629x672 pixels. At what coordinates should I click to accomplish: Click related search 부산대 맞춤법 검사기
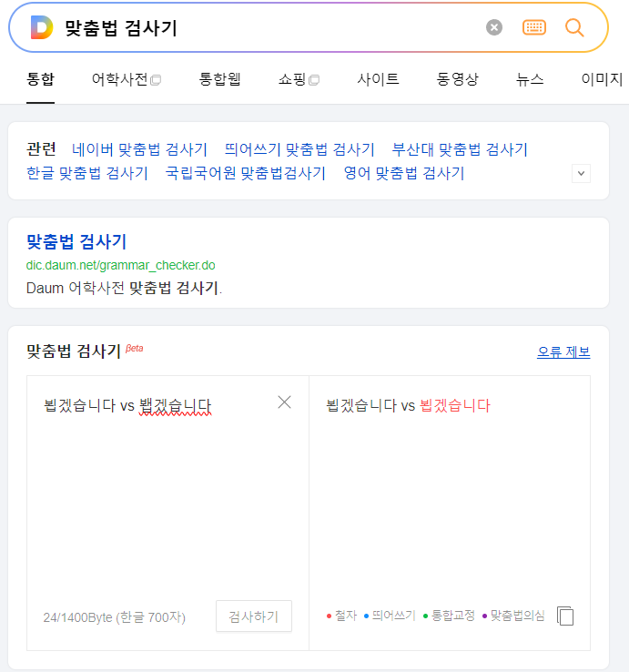tap(460, 149)
